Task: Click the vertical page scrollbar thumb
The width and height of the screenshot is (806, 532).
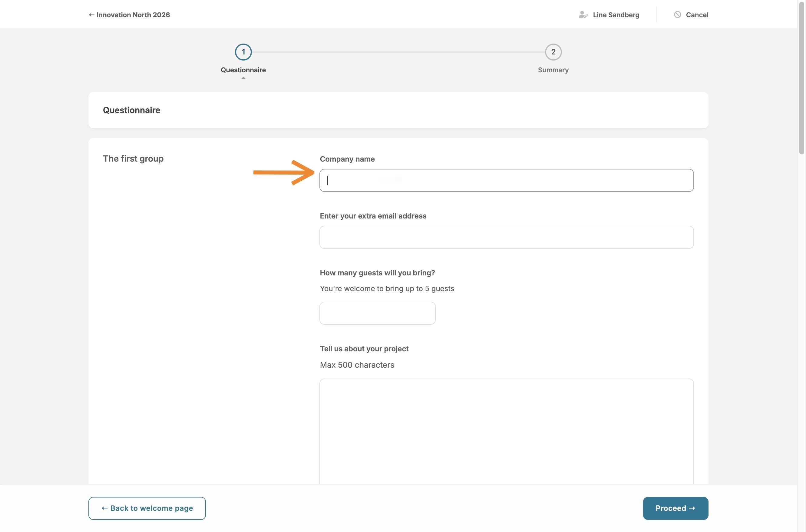Action: point(801,78)
